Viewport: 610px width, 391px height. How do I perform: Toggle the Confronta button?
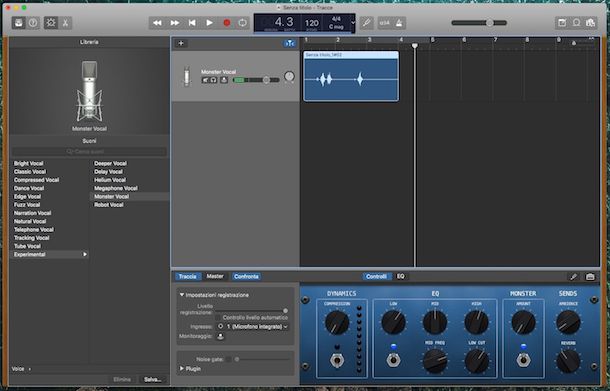pyautogui.click(x=246, y=277)
